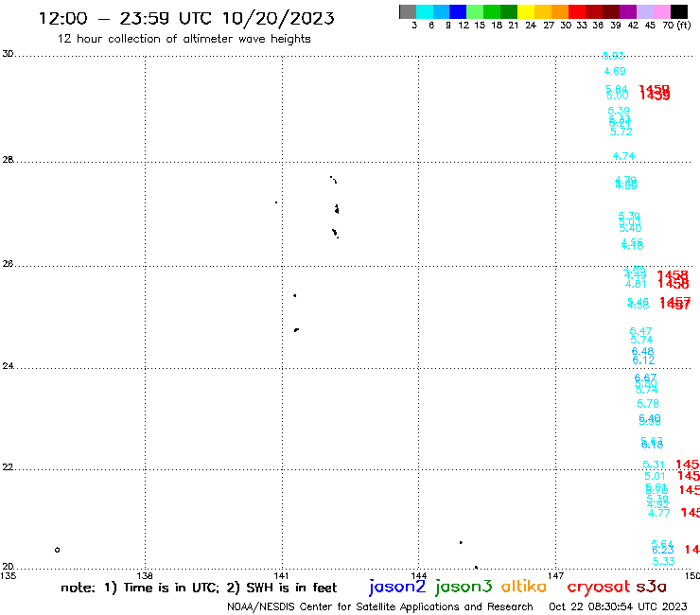Click the yellow legend color swatch

pyautogui.click(x=526, y=11)
